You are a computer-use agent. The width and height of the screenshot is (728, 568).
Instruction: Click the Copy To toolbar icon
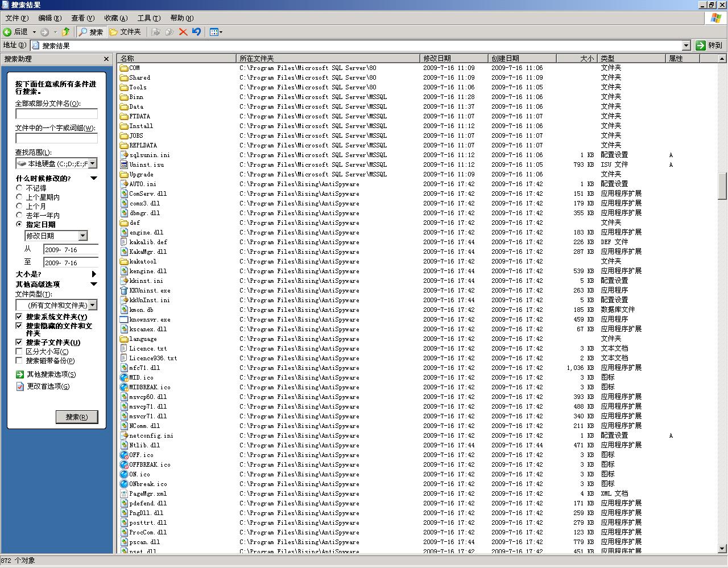click(x=169, y=32)
